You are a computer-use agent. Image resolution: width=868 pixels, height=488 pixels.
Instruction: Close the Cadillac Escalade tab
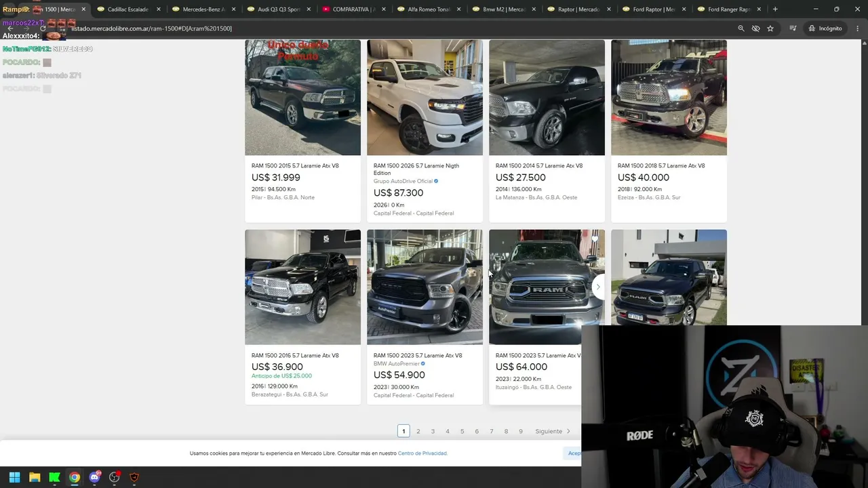tap(159, 9)
